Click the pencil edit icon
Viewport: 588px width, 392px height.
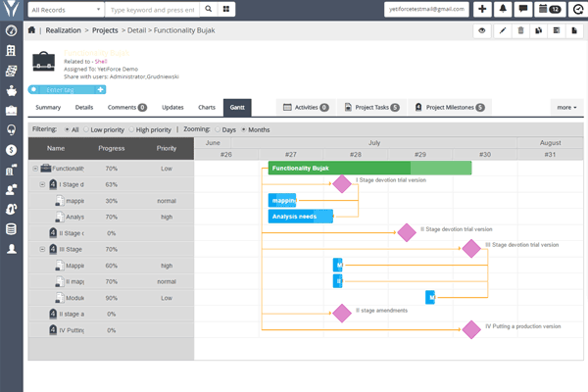coord(502,31)
